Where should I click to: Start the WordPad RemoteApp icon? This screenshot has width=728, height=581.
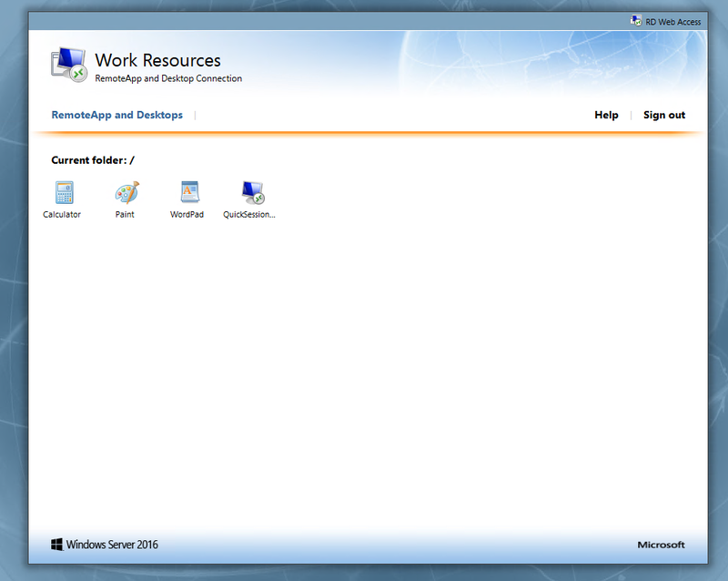coord(187,192)
